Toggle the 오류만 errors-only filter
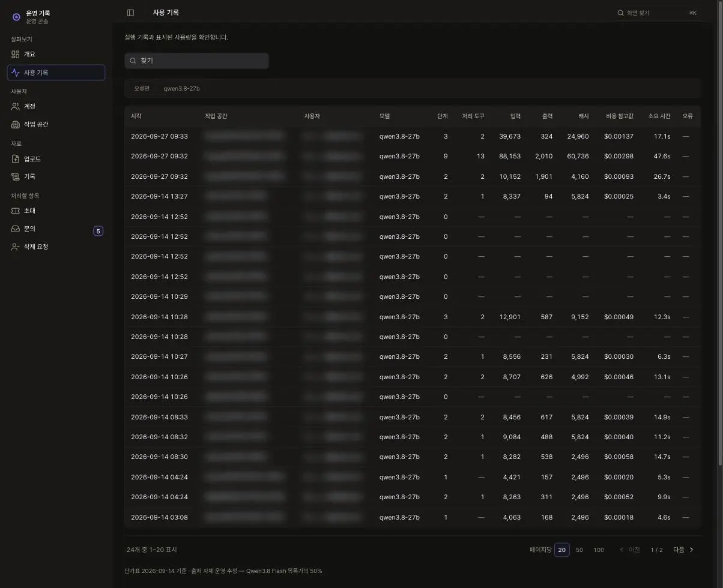 (142, 88)
